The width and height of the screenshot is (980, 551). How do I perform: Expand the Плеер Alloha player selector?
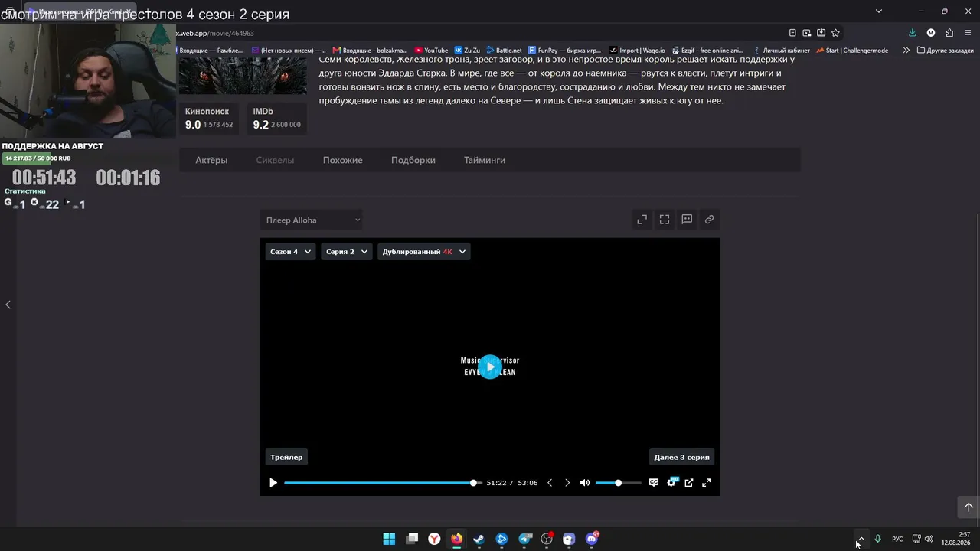[x=312, y=220]
